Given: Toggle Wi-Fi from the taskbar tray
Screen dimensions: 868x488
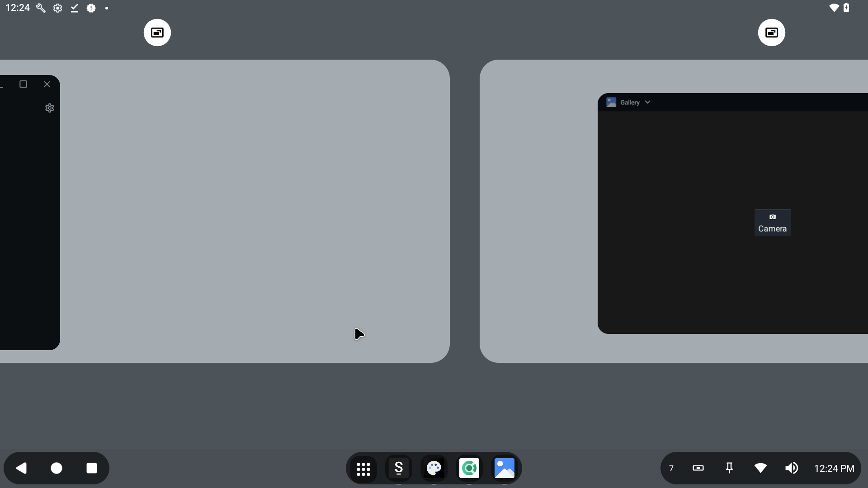Looking at the screenshot, I should pos(760,468).
